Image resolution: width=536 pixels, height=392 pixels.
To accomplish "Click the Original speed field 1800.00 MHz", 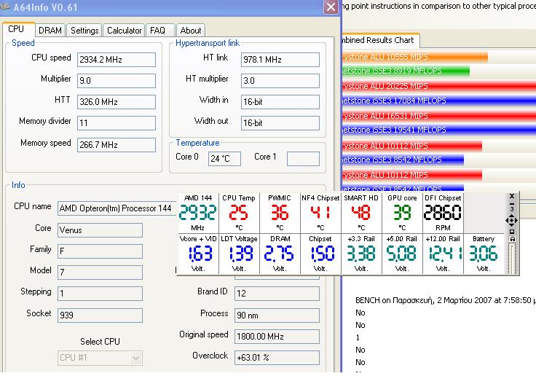I will click(277, 337).
